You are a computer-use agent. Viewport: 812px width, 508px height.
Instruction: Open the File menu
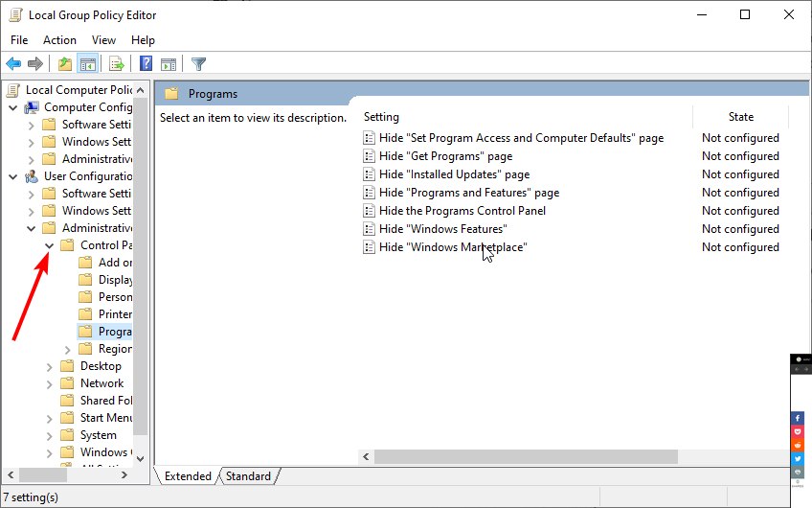tap(19, 40)
